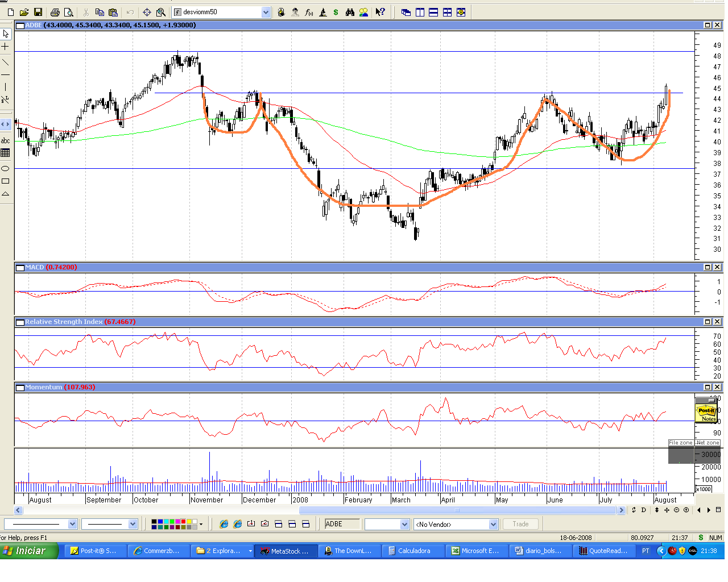
Task: Select the S/L line tool
Action: pyautogui.click(x=6, y=99)
